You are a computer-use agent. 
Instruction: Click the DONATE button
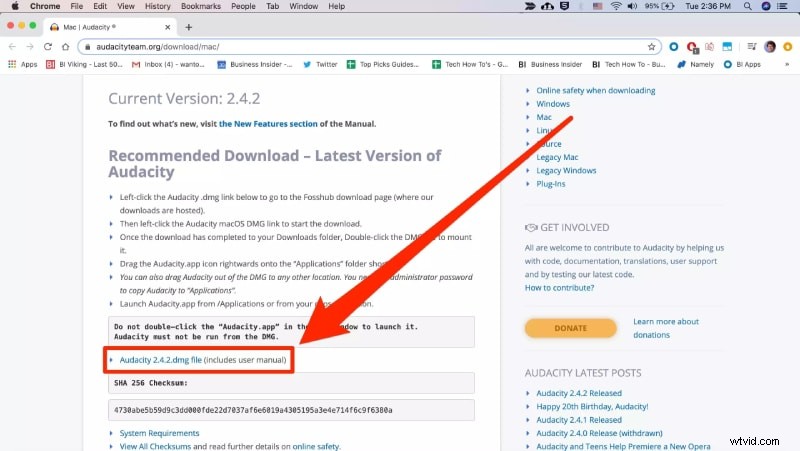570,328
